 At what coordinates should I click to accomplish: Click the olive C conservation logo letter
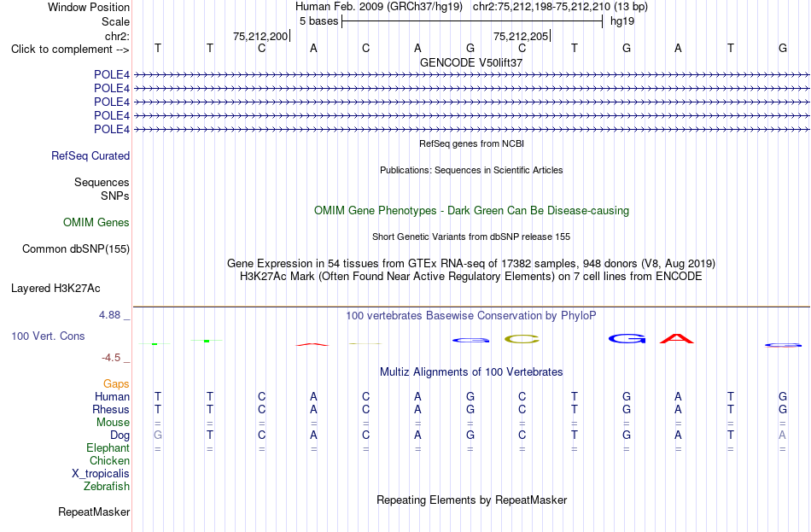coord(522,340)
